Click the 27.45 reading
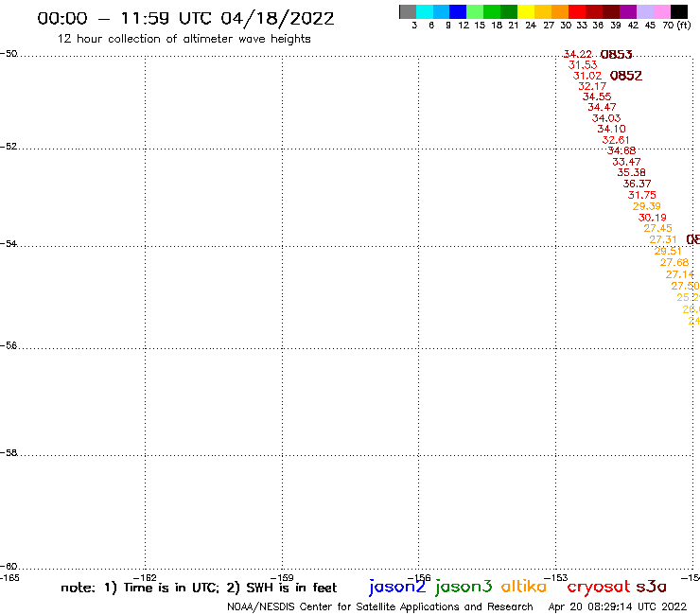The height and width of the screenshot is (615, 700). pos(657,228)
